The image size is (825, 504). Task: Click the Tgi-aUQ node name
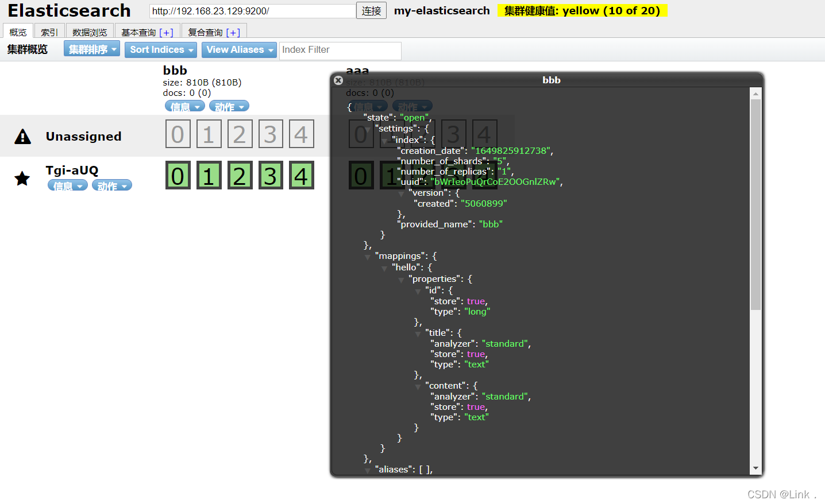coord(72,170)
